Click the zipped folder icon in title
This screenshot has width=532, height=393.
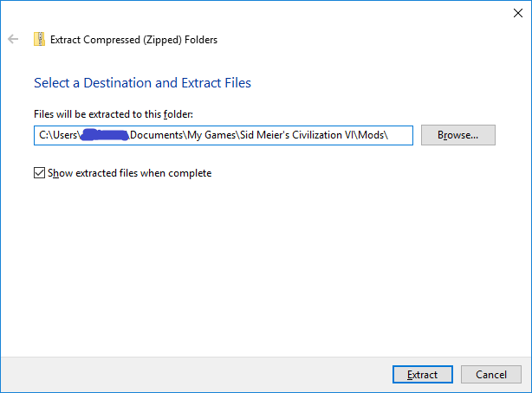39,39
